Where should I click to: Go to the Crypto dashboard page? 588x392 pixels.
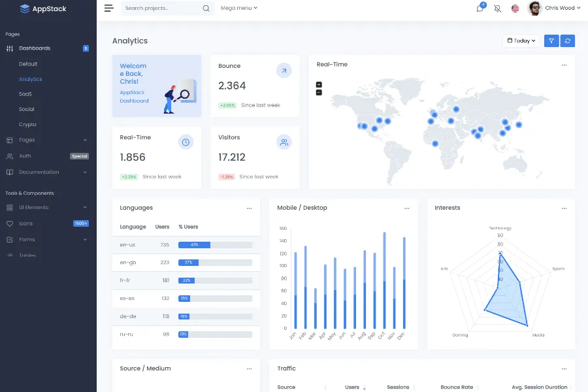point(27,124)
